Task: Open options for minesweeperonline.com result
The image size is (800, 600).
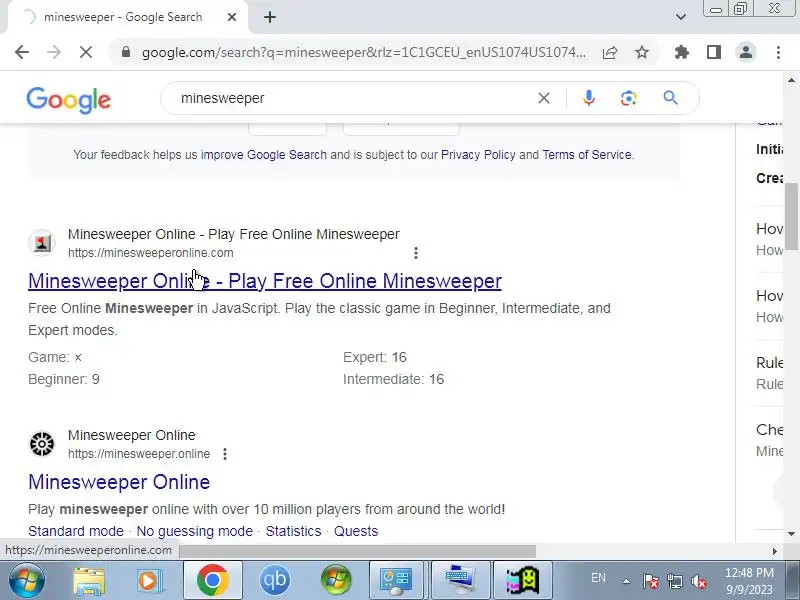Action: [x=416, y=253]
